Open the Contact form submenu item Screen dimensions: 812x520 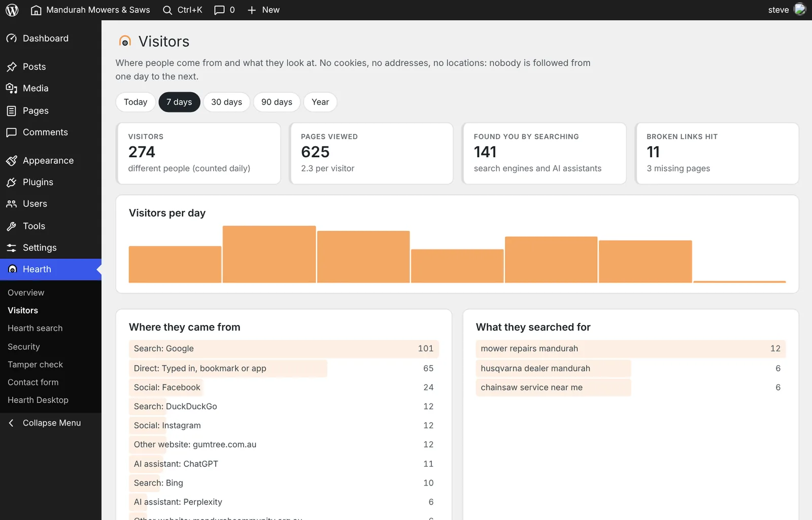[33, 383]
